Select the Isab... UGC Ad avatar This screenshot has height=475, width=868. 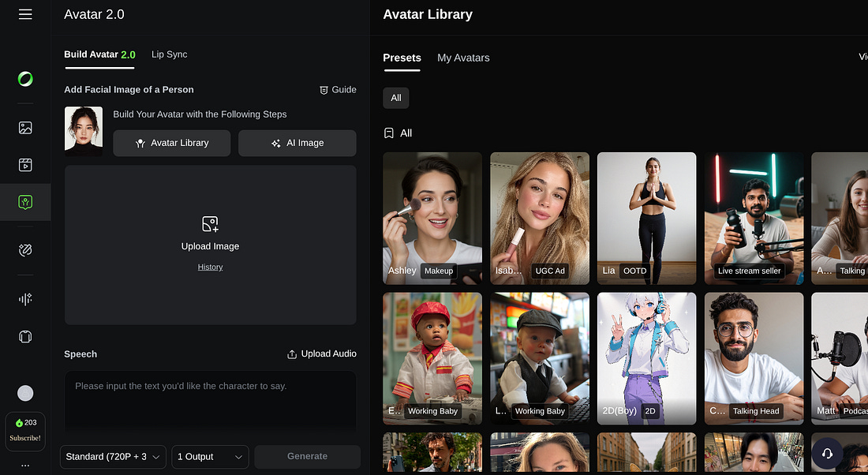click(540, 219)
